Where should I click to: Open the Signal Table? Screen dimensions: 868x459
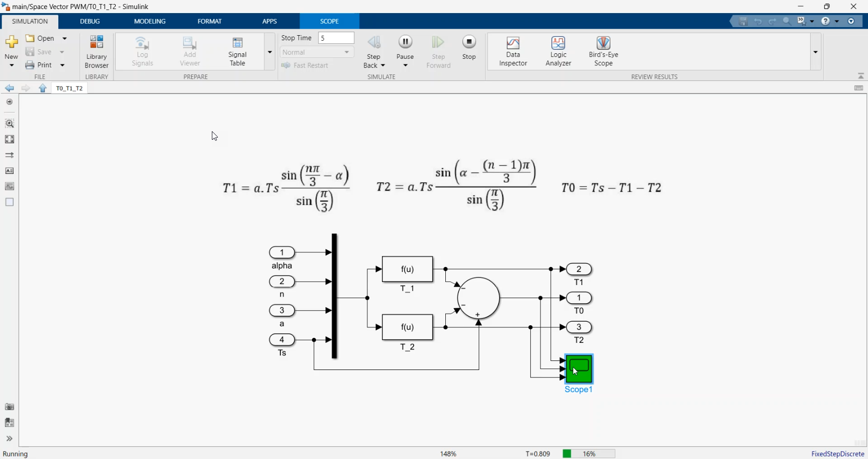click(238, 51)
